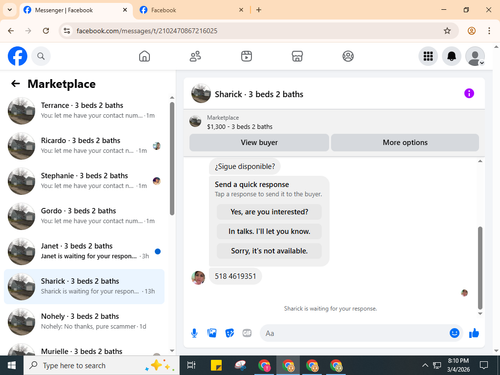Send quick reply Yes, are you interested?

tap(269, 212)
